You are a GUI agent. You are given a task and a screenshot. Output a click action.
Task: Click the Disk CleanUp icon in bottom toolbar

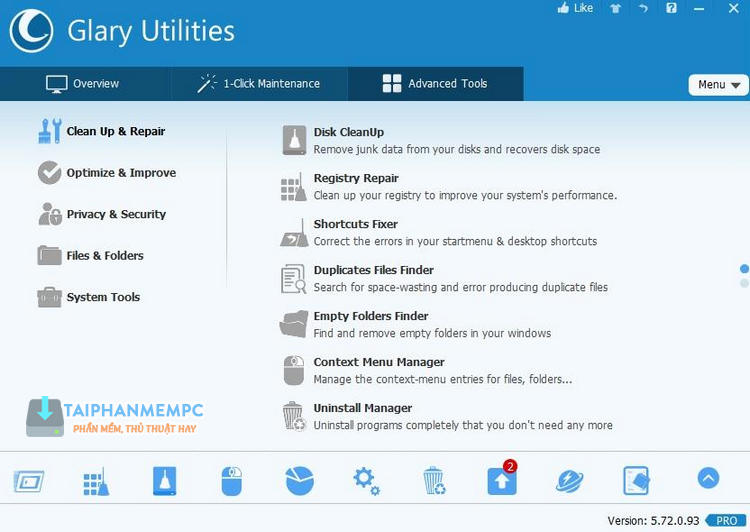(165, 481)
